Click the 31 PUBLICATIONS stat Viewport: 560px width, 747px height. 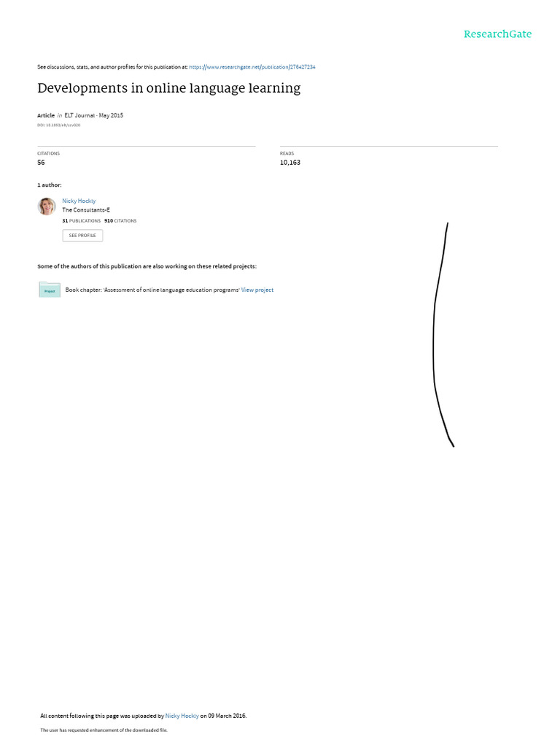pyautogui.click(x=82, y=221)
